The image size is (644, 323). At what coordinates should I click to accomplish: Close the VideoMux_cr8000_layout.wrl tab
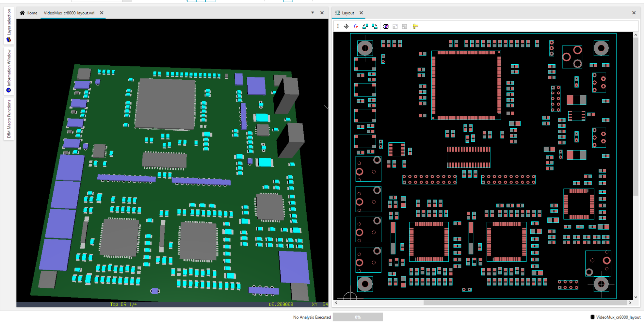click(x=102, y=13)
